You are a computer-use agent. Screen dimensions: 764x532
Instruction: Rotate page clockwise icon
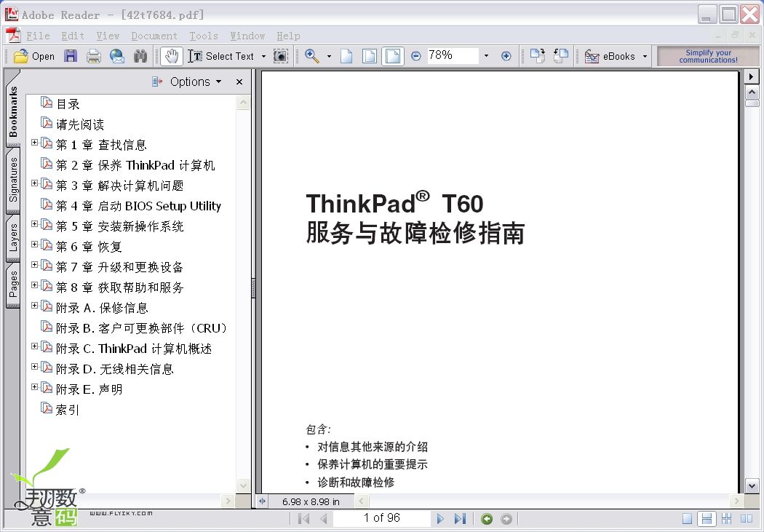[538, 56]
